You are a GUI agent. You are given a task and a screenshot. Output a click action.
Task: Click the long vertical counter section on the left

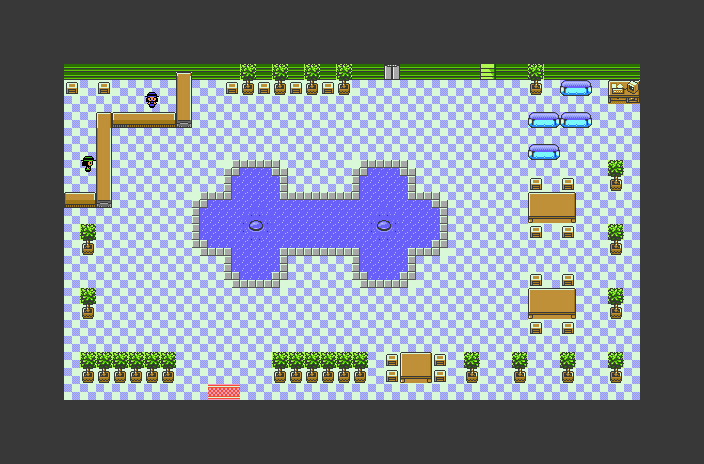104,158
